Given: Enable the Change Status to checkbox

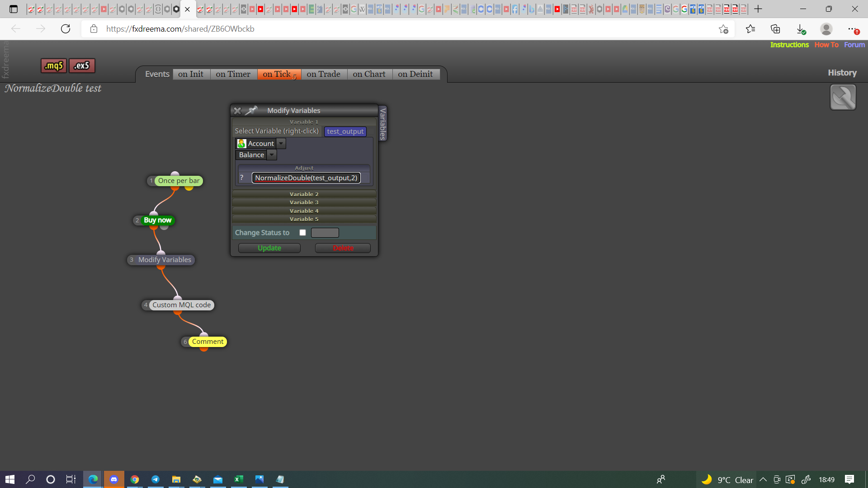Looking at the screenshot, I should click(302, 233).
